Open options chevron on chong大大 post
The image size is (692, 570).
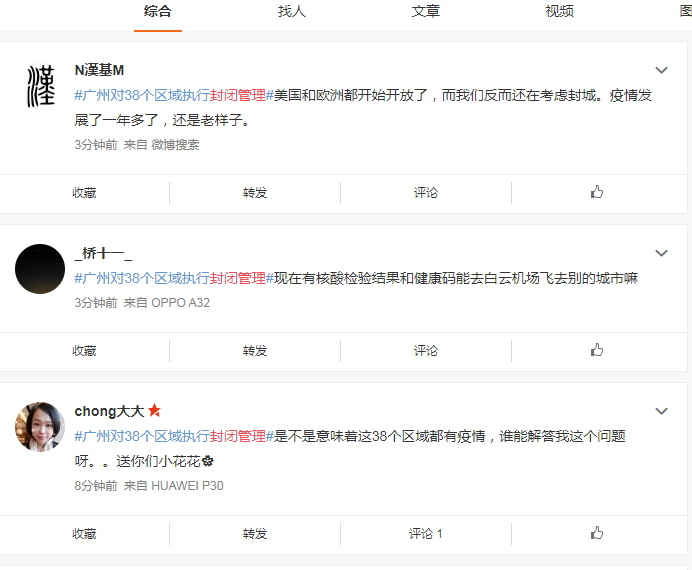pos(661,411)
